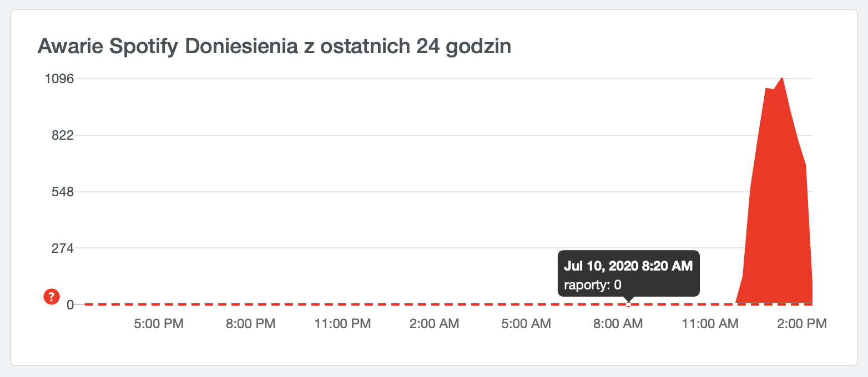Click the raporty: 0 tooltip text

tap(592, 286)
